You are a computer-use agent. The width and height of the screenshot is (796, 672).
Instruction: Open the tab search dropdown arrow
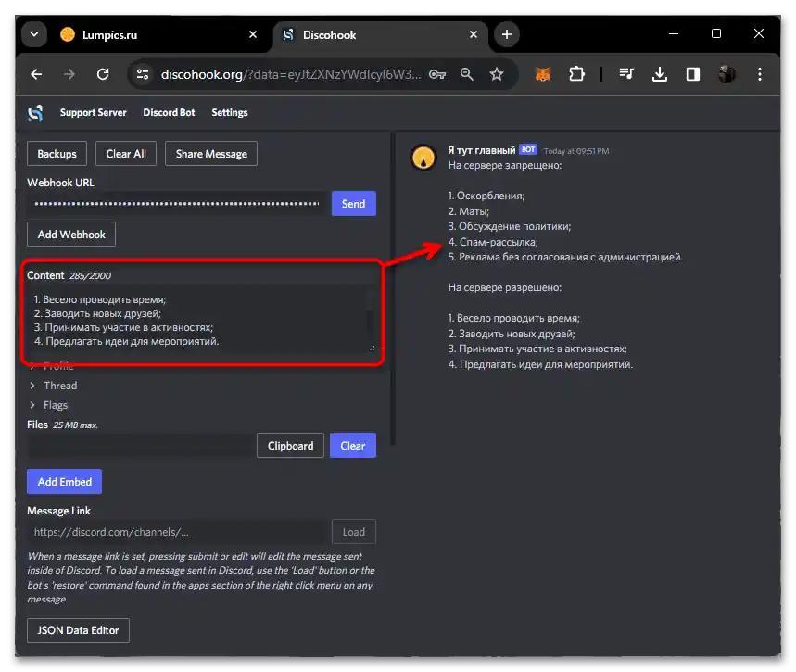34,34
